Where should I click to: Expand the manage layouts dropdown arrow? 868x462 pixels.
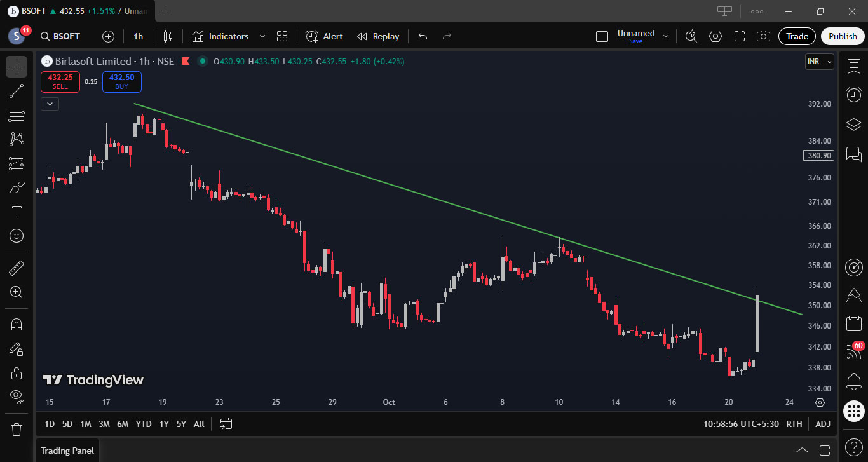[666, 36]
